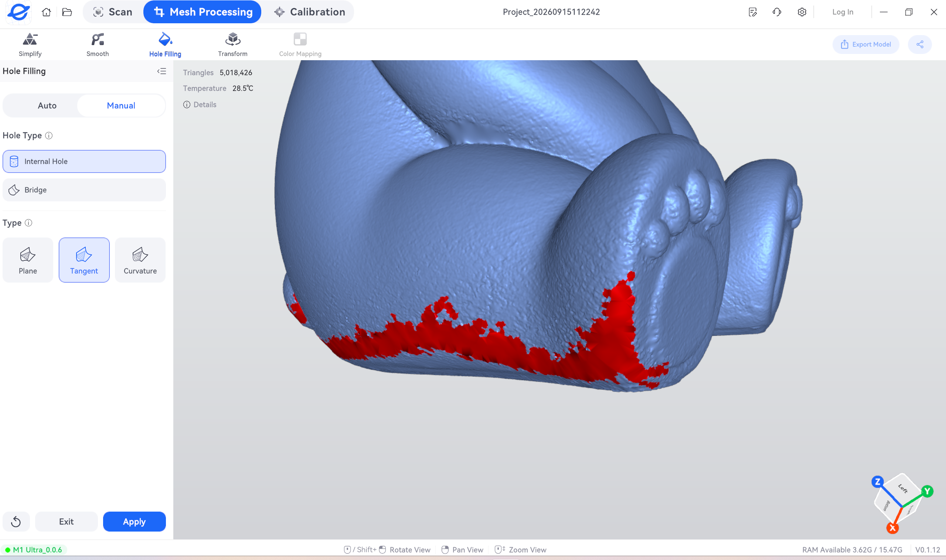The width and height of the screenshot is (946, 560).
Task: Switch to the Calibration tab
Action: (310, 12)
